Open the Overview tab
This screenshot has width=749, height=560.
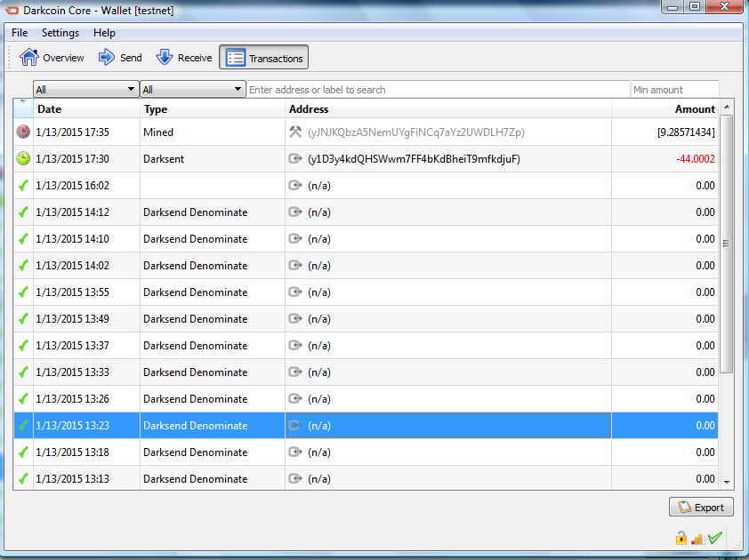coord(52,58)
